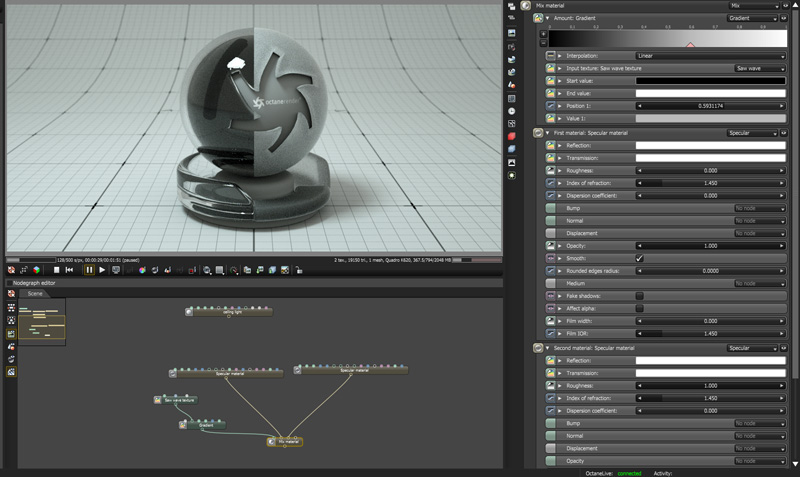Click the play render button
Screen dimensions: 800x477
(x=102, y=270)
